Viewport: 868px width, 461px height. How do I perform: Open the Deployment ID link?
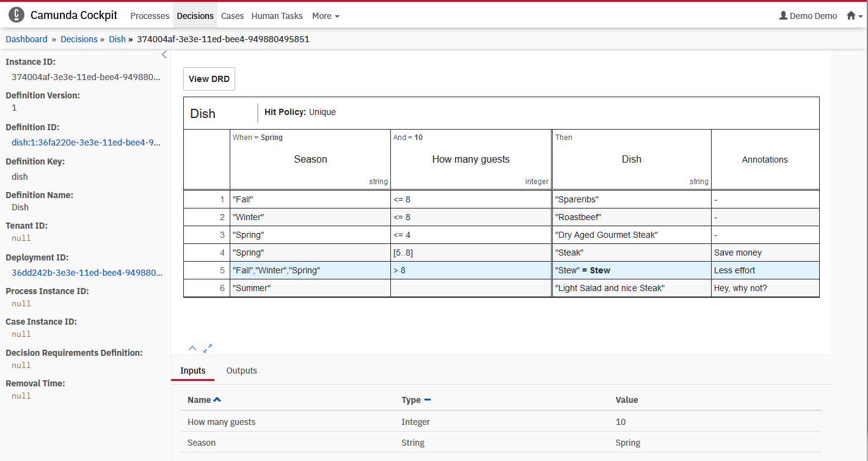pyautogui.click(x=86, y=273)
